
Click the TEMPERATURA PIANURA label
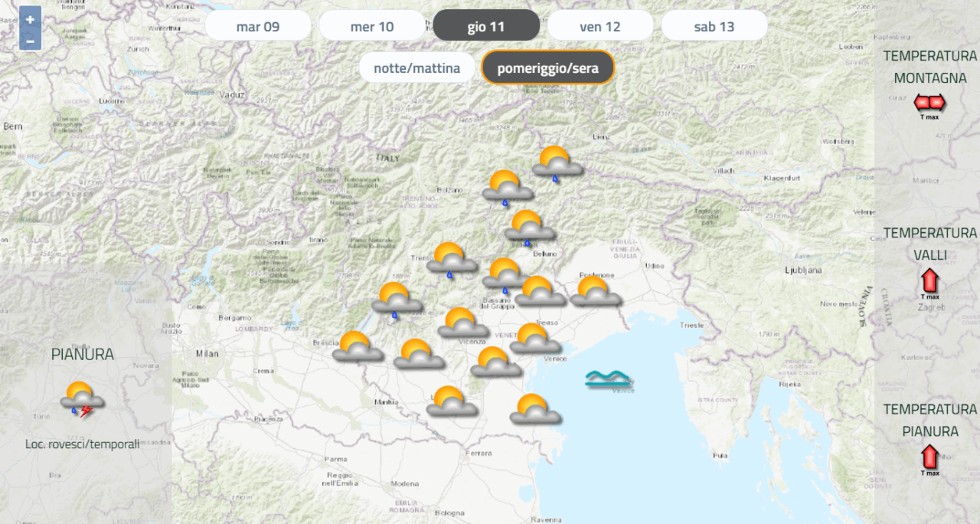(930, 420)
